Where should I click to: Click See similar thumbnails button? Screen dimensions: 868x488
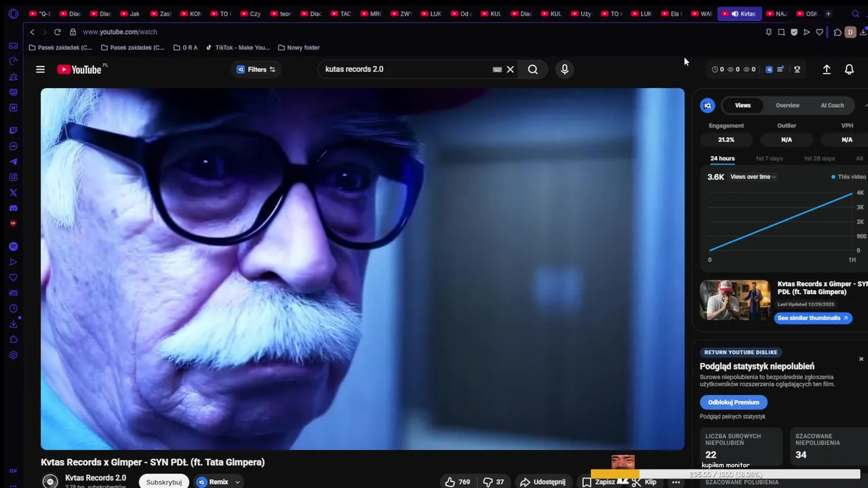[812, 318]
